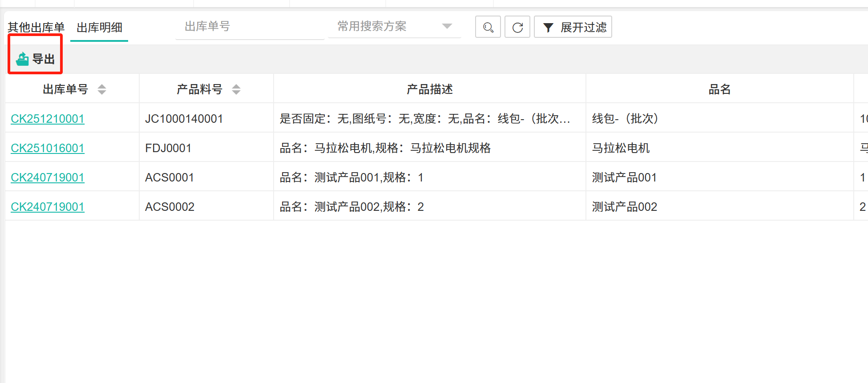The image size is (868, 383).
Task: Click the 产品描述 column header
Action: [429, 89]
